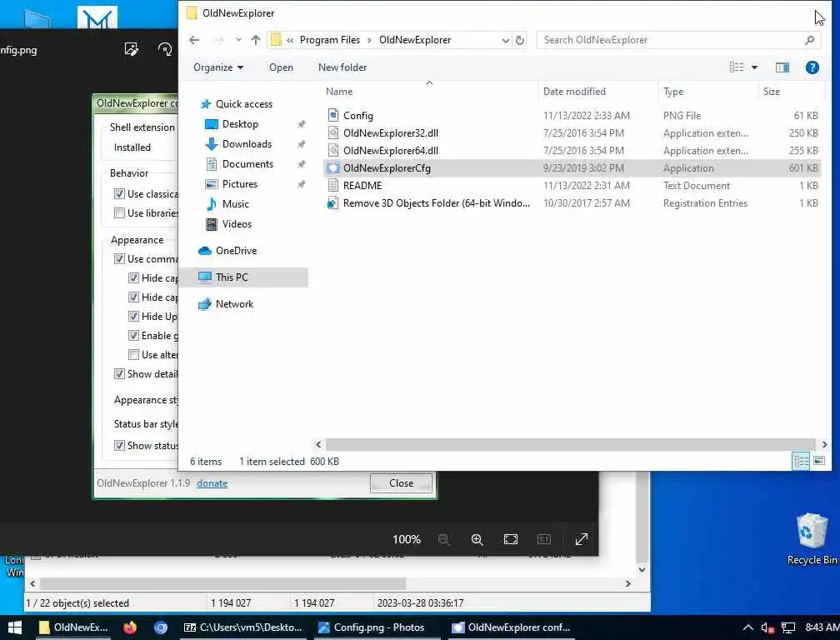
Task: Toggle the Use alternate checkbox
Action: [134, 355]
